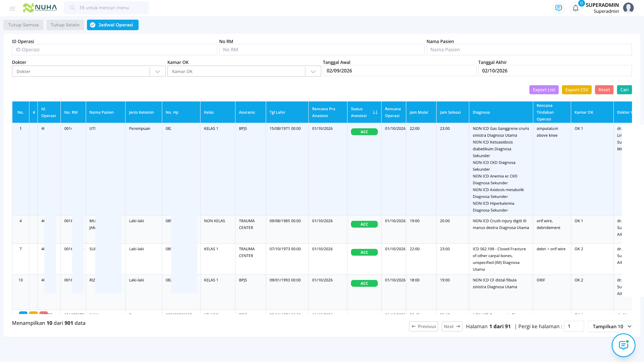The height and width of the screenshot is (362, 644).
Task: Click the Cari search button
Action: click(x=624, y=90)
